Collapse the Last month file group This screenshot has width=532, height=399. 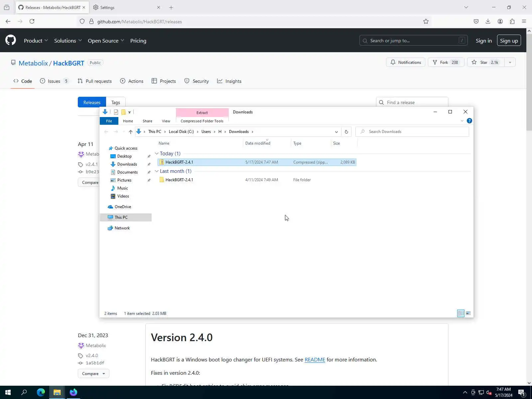pos(157,171)
